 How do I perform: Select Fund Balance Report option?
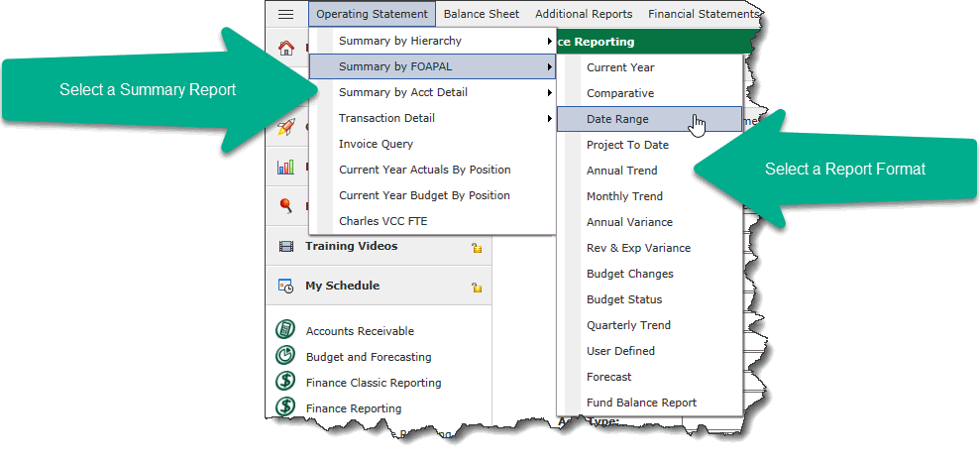[641, 403]
